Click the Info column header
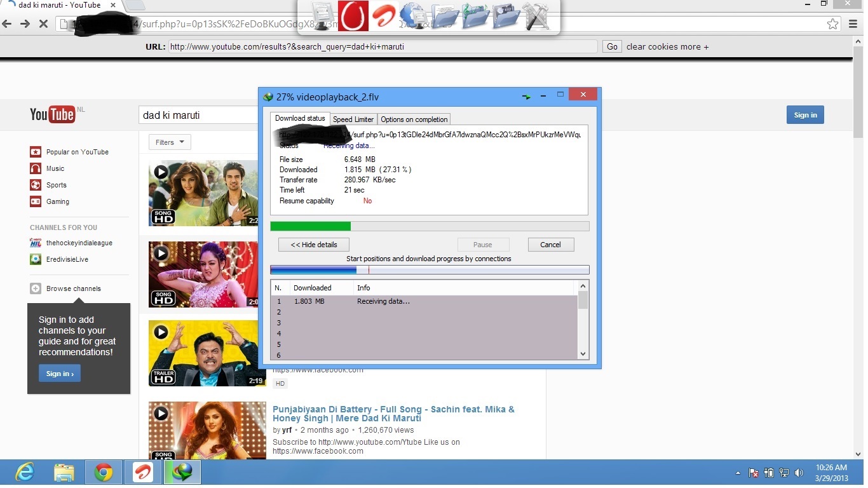The width and height of the screenshot is (868, 488). [465, 288]
